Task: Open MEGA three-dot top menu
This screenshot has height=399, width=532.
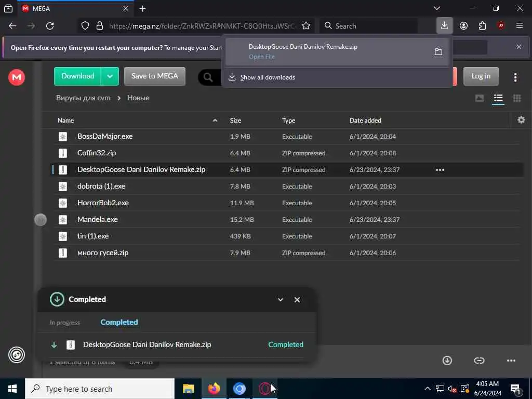Action: point(515,77)
